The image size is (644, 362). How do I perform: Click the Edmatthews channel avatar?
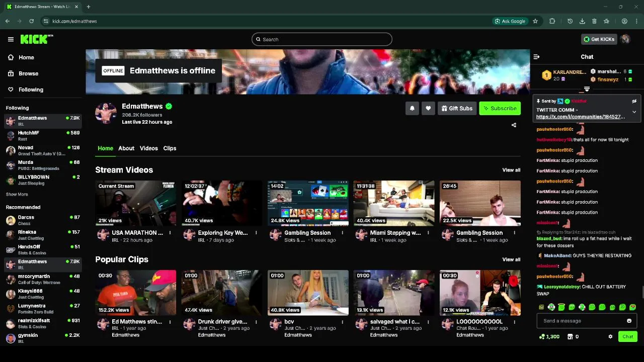pos(106,113)
